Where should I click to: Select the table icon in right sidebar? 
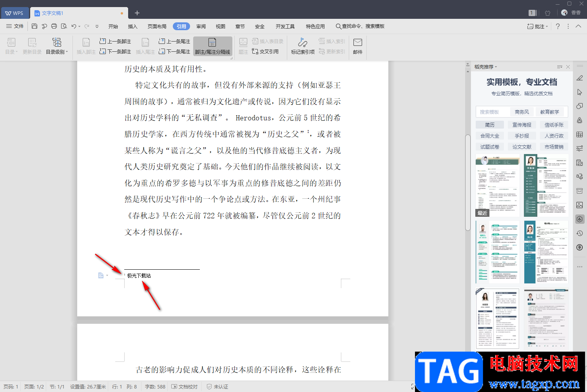click(580, 134)
